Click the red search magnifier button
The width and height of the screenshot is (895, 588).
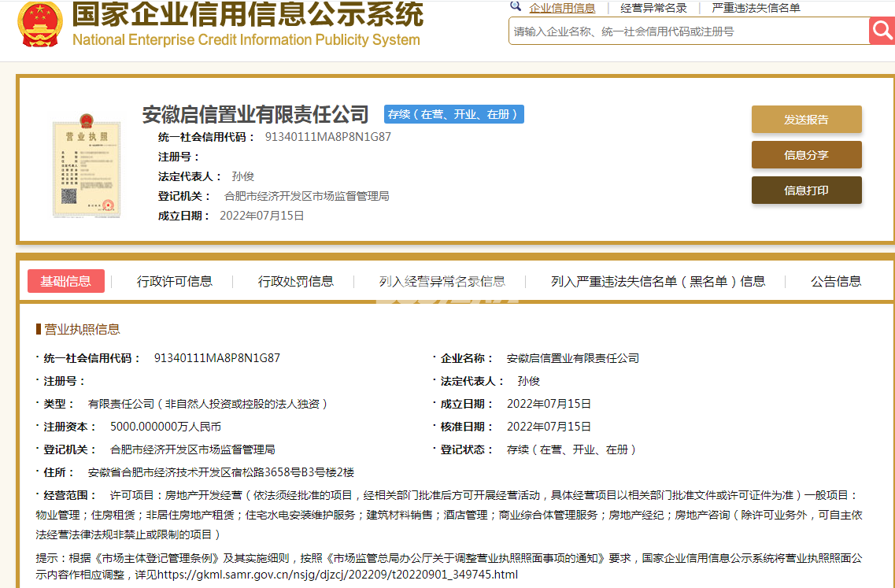(x=882, y=31)
